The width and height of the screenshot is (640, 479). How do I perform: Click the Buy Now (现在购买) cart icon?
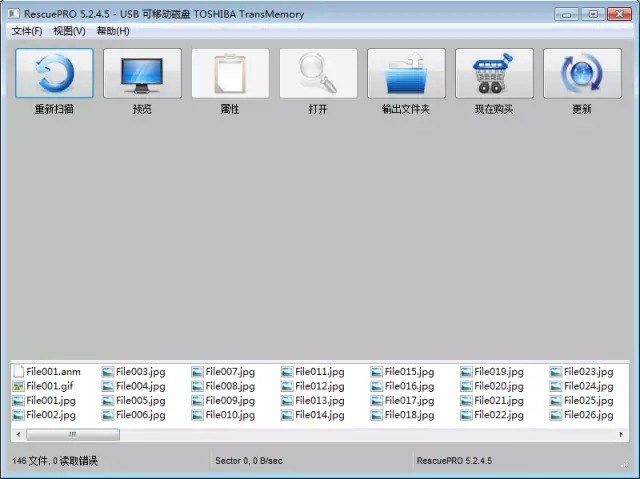tap(494, 74)
